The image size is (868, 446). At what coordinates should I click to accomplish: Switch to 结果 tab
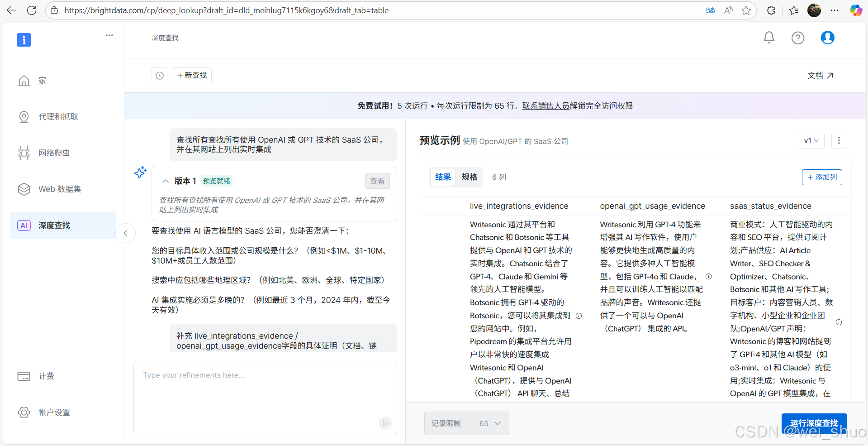443,177
